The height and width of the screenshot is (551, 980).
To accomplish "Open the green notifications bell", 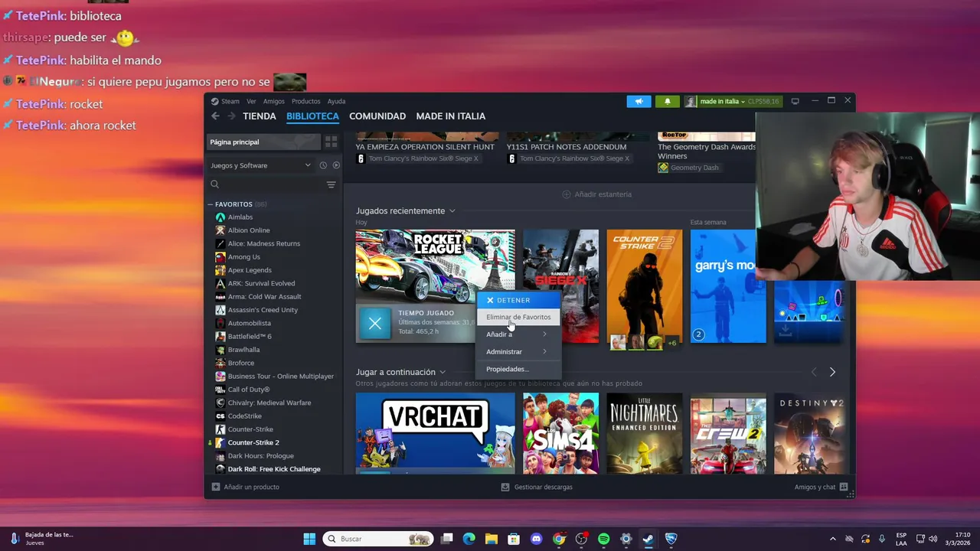I will (667, 101).
